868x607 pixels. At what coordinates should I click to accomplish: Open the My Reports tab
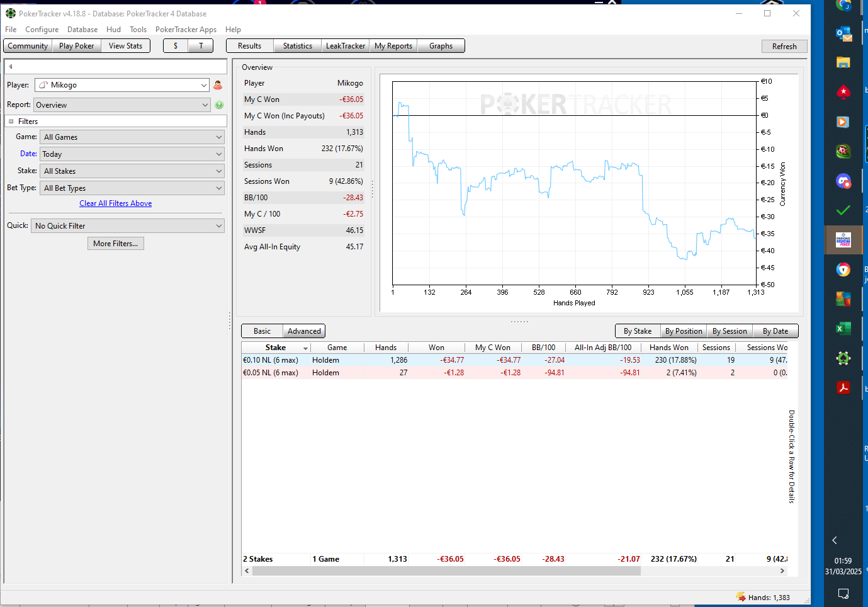[x=393, y=46]
